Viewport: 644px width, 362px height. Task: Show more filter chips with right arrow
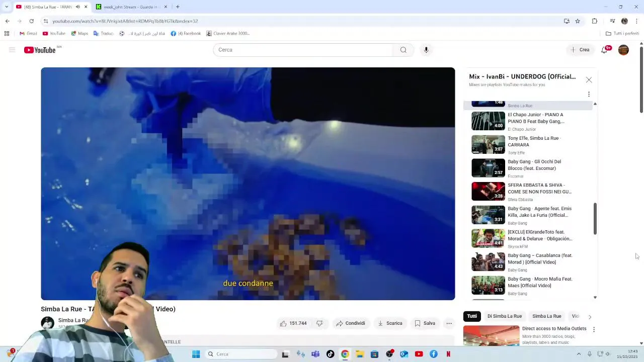(590, 317)
